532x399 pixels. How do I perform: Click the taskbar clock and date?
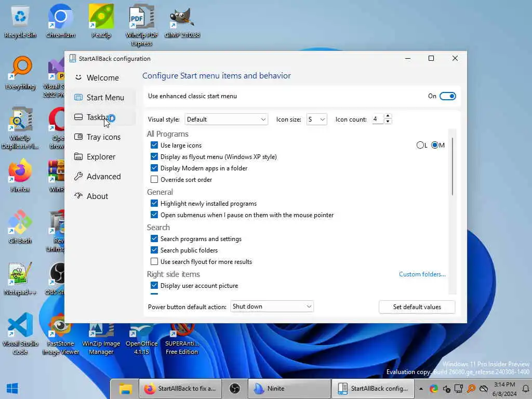coord(504,389)
